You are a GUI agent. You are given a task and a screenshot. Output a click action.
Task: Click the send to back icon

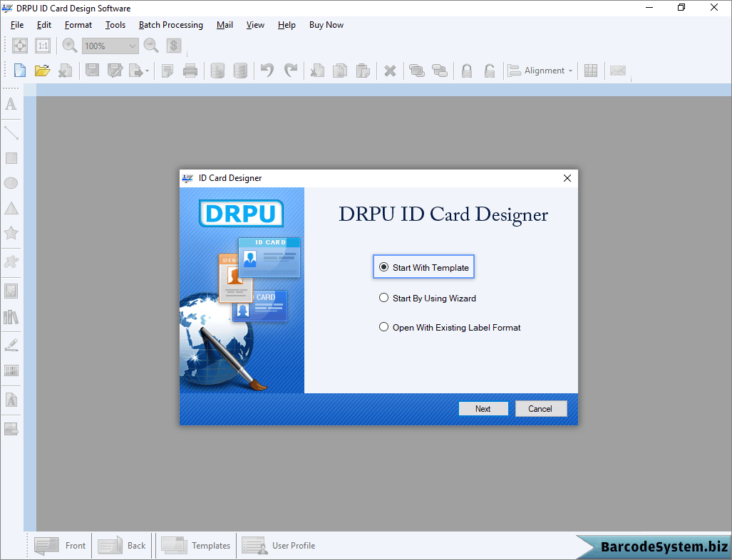pyautogui.click(x=439, y=71)
